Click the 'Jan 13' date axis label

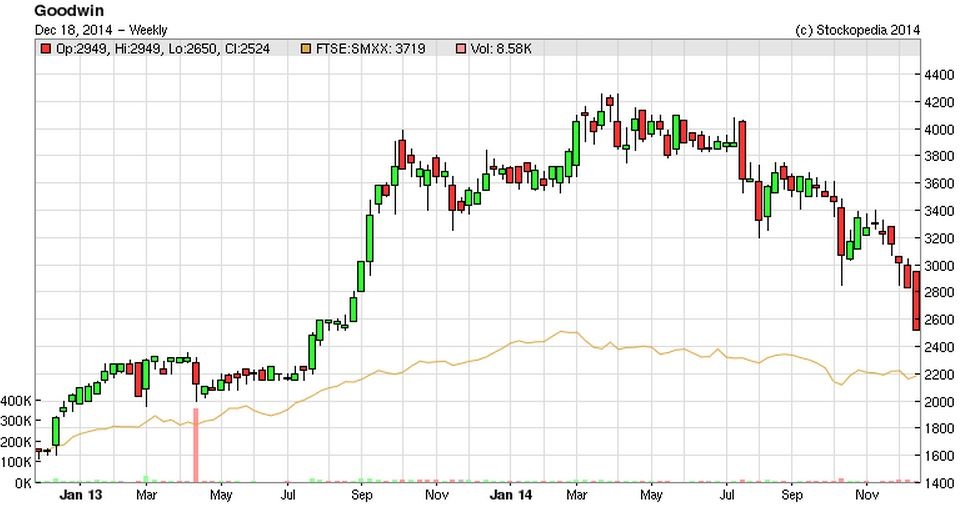80,495
